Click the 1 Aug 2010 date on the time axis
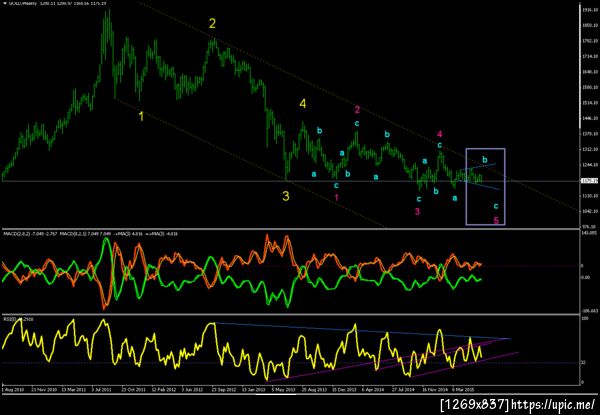Viewport: 600px width, 415px height. tap(13, 389)
